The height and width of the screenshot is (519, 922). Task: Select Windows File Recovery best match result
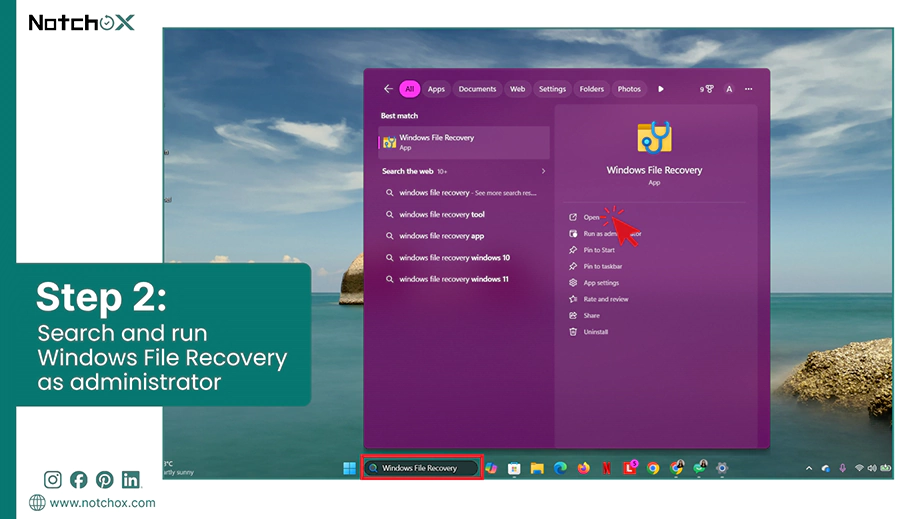coord(464,142)
